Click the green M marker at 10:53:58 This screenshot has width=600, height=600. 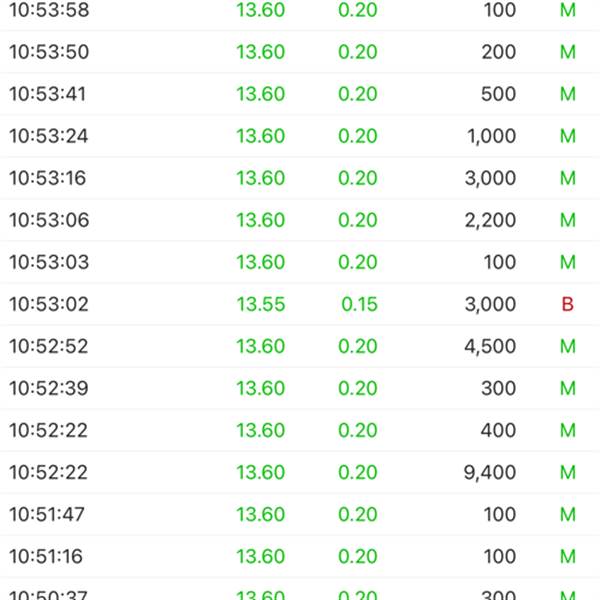(x=568, y=10)
